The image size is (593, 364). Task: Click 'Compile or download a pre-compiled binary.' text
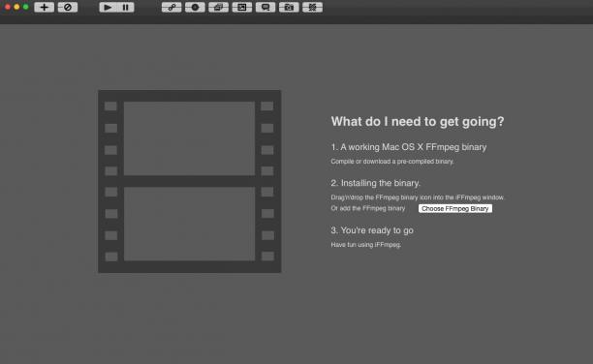392,162
